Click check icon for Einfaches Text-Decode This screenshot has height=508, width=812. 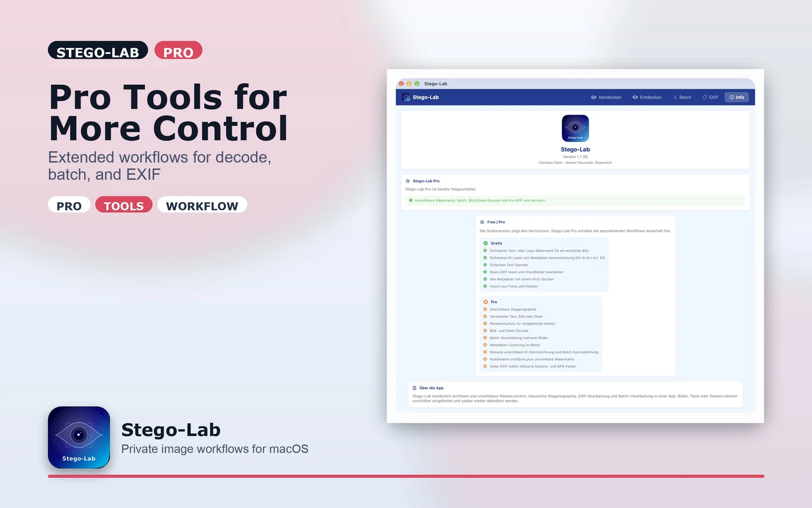(485, 265)
